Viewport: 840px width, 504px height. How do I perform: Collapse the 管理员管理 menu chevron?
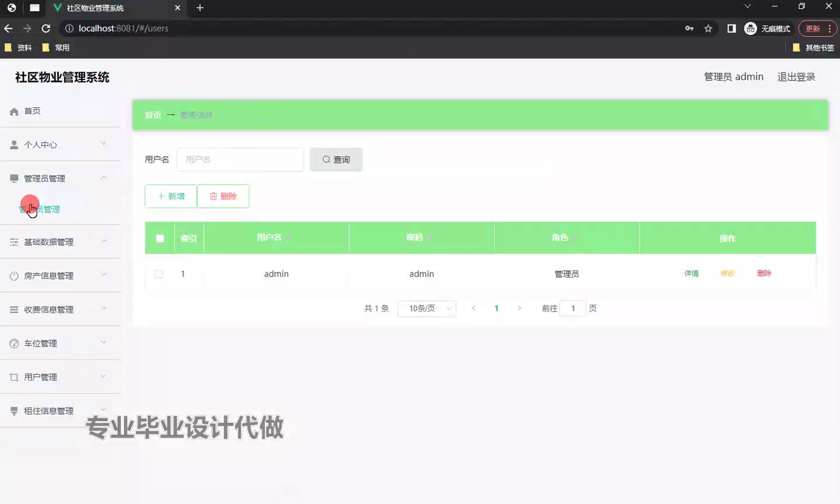click(x=103, y=177)
